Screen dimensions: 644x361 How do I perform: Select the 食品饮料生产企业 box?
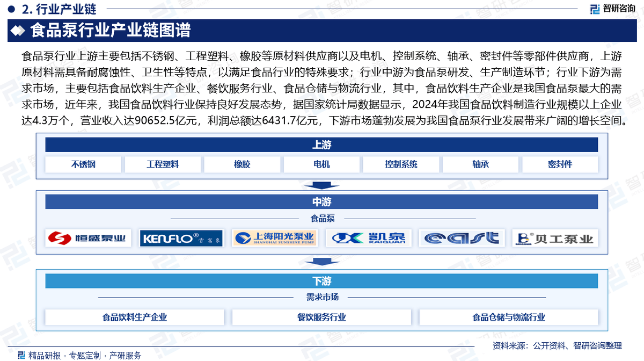[135, 317]
